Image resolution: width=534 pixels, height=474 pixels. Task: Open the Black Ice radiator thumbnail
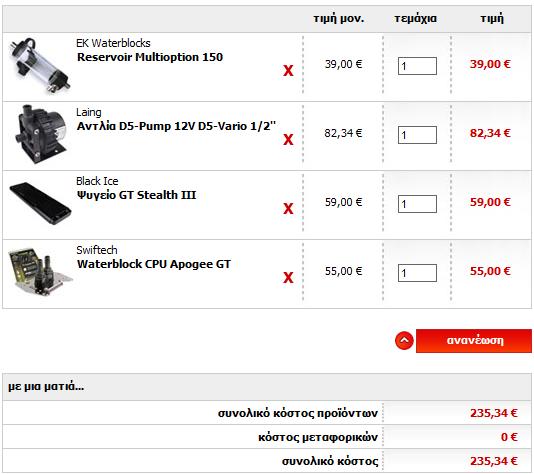41,203
